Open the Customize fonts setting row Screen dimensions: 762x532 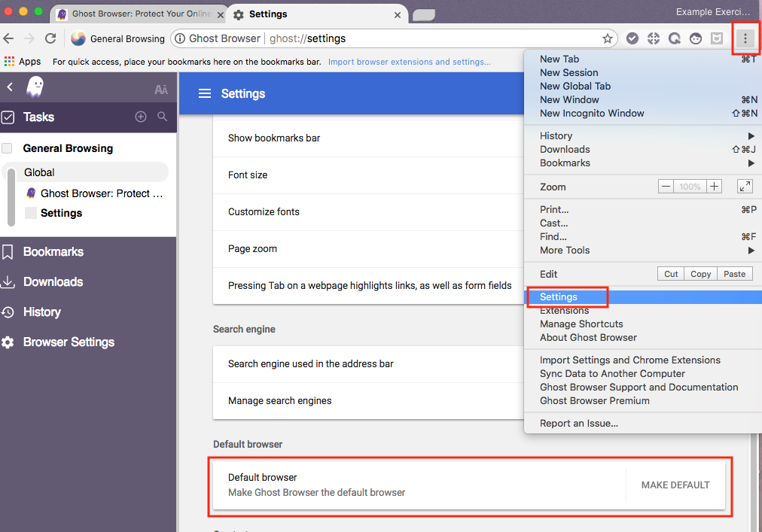(x=368, y=212)
